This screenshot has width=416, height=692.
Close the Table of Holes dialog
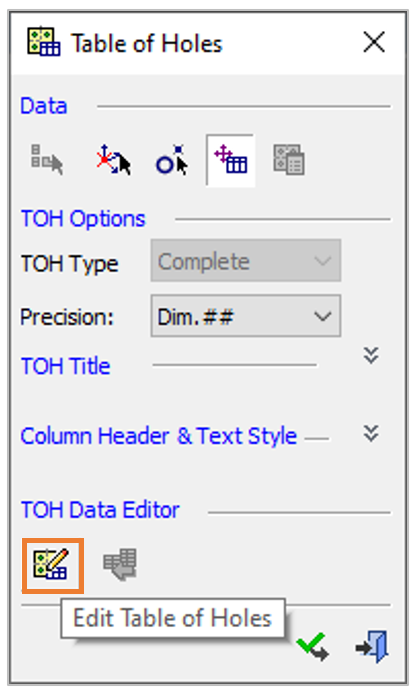[x=374, y=43]
